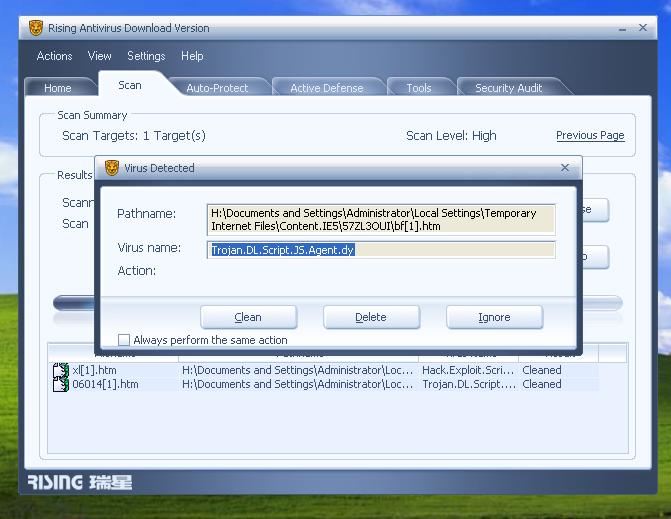Click the Cleaned status for xl[1].htm
This screenshot has width=671, height=519.
(x=542, y=370)
